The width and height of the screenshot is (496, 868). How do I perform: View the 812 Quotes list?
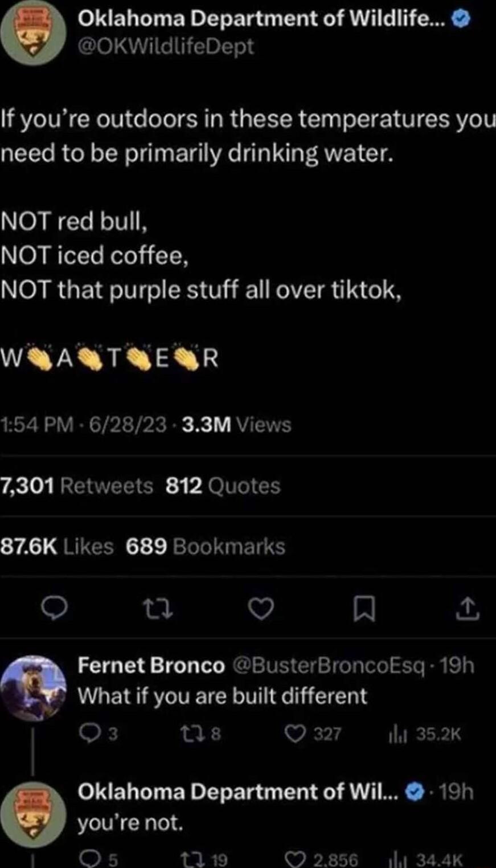click(223, 486)
